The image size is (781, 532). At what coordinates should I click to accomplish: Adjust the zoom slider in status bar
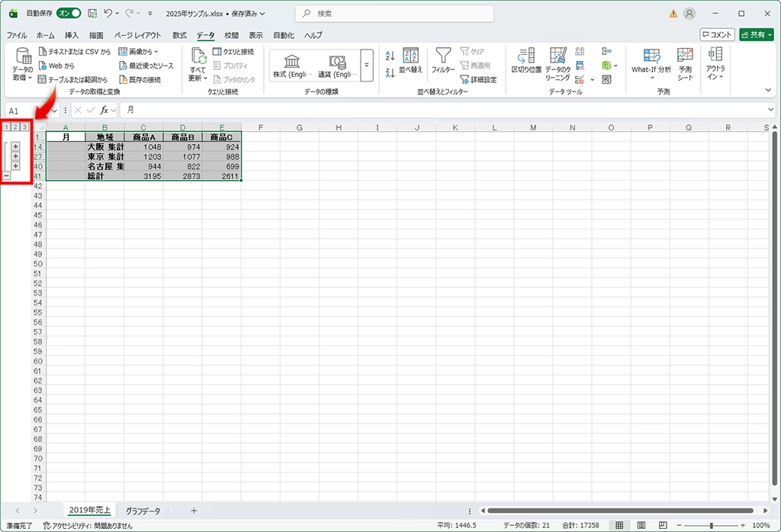pyautogui.click(x=711, y=525)
